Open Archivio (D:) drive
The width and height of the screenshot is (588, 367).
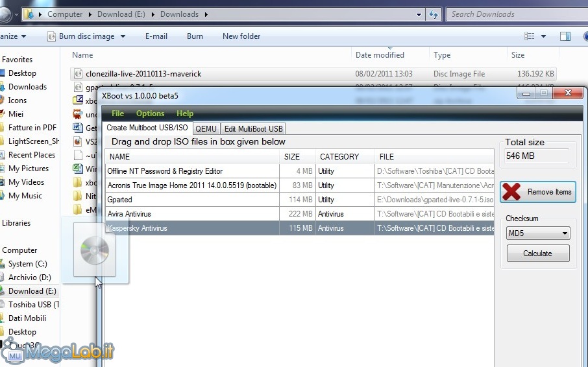click(x=30, y=277)
